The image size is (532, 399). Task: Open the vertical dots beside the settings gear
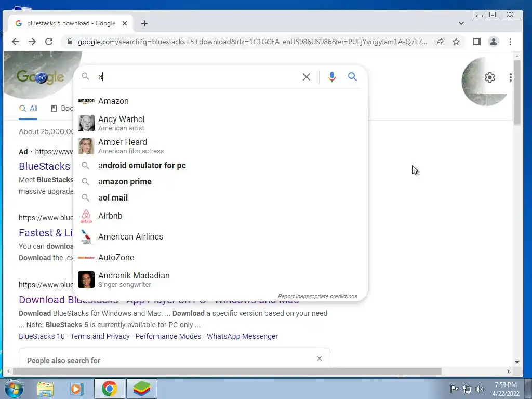click(510, 78)
